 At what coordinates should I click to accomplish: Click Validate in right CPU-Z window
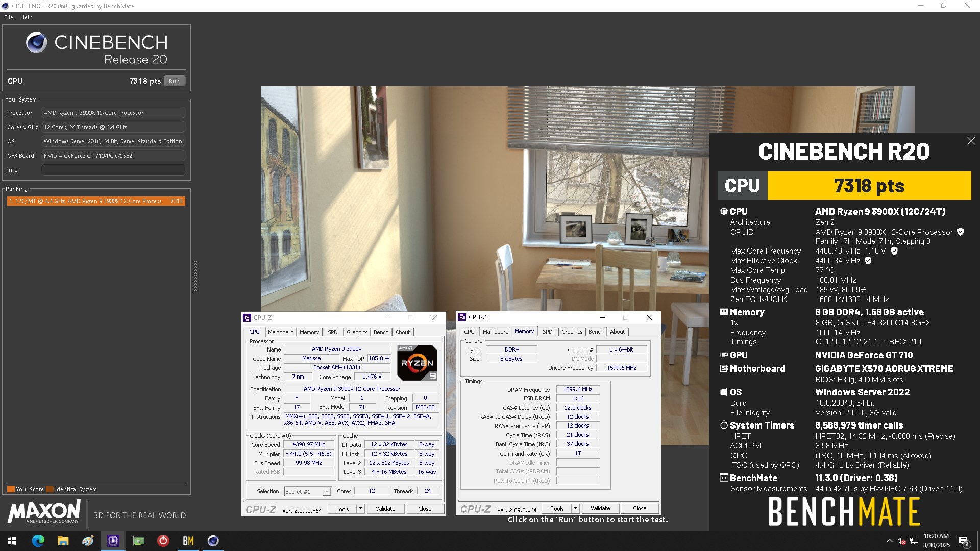[600, 508]
